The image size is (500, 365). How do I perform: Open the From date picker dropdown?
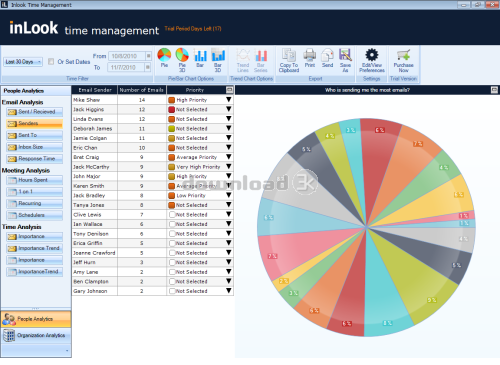(x=148, y=56)
